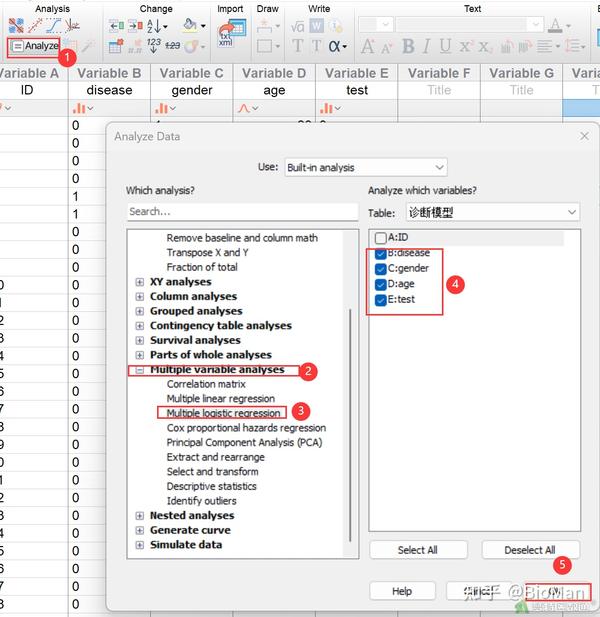Image resolution: width=600 pixels, height=617 pixels.
Task: Uncheck the E:test variable checkbox
Action: coord(380,299)
